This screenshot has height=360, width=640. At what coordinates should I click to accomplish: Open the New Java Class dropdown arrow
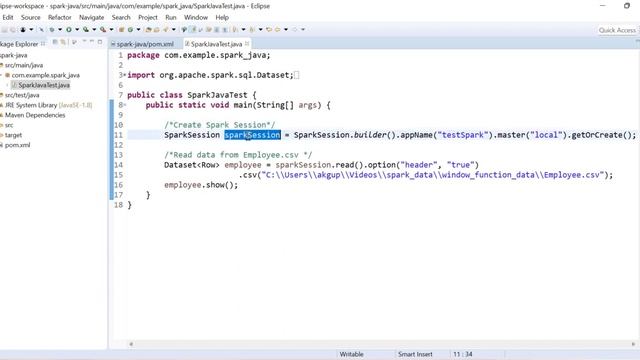tap(139, 30)
